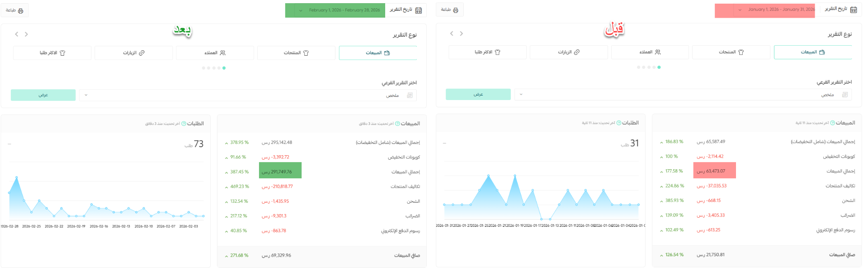Viewport: 868px width, 268px height.
Task: Click the 21,750.81 net sales value
Action: (x=711, y=255)
